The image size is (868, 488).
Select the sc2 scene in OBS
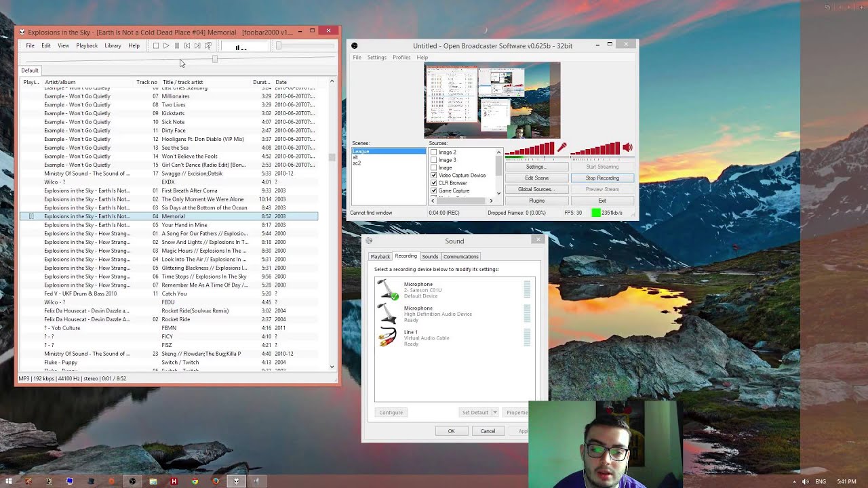point(357,163)
